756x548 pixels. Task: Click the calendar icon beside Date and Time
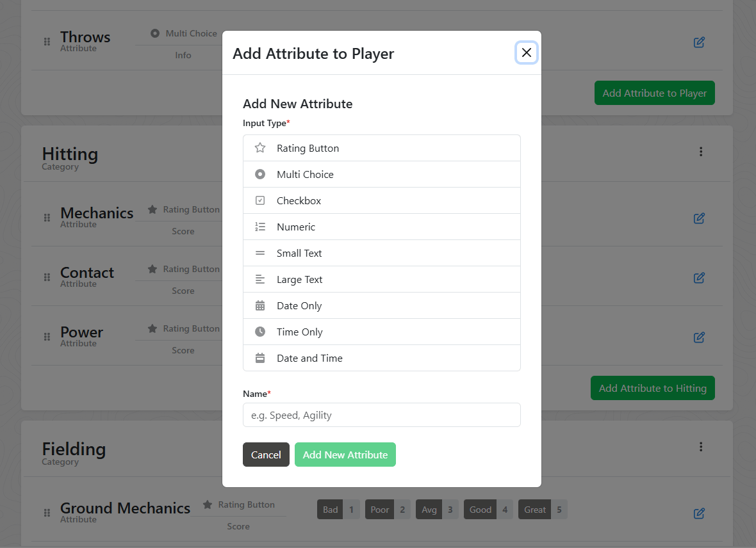click(259, 358)
